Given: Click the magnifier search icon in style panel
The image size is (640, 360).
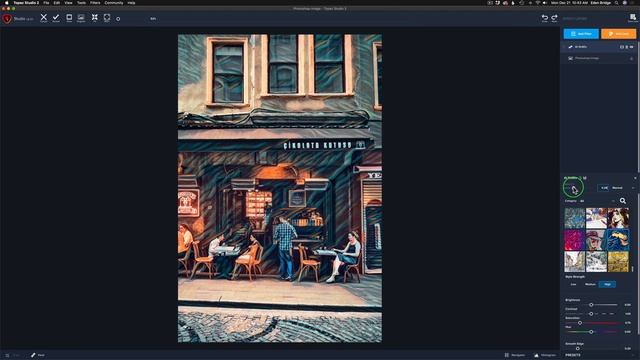Looking at the screenshot, I should [x=623, y=201].
